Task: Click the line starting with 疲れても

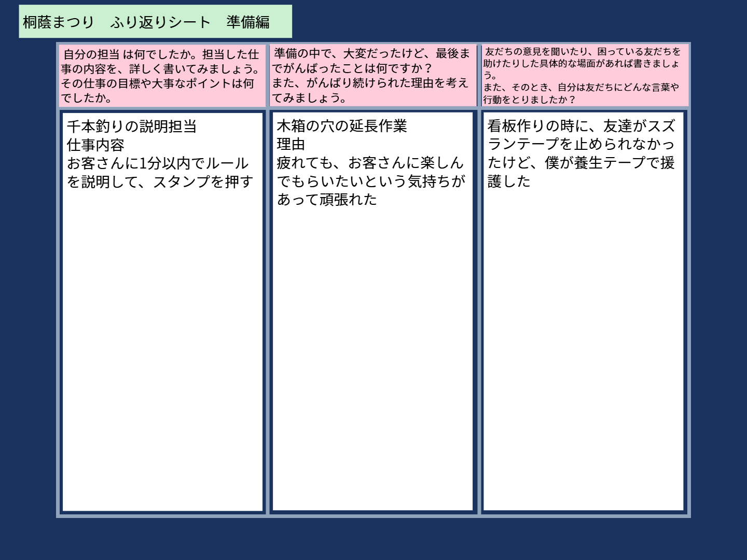Action: (x=370, y=163)
